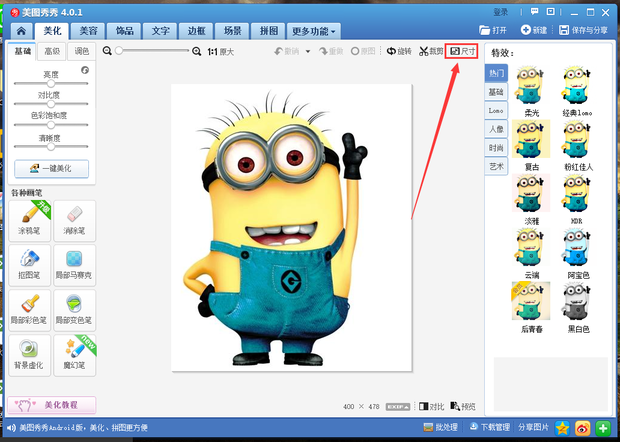Image resolution: width=620 pixels, height=442 pixels.
Task: Toggle the 对比 compare view
Action: [431, 406]
